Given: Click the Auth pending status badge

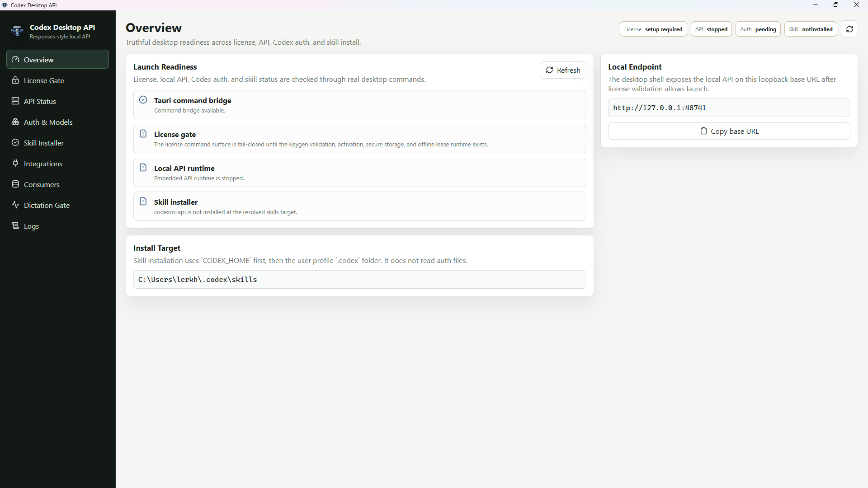Looking at the screenshot, I should (x=758, y=29).
